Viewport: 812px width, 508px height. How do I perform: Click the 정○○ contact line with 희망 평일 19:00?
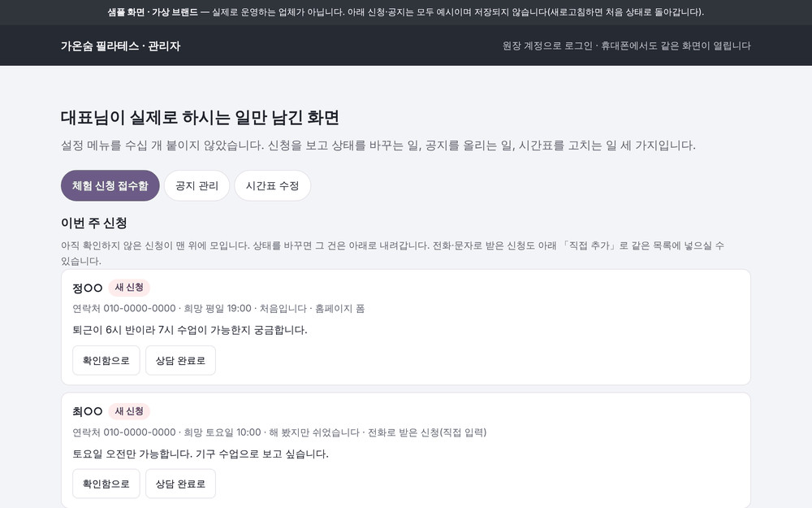218,308
